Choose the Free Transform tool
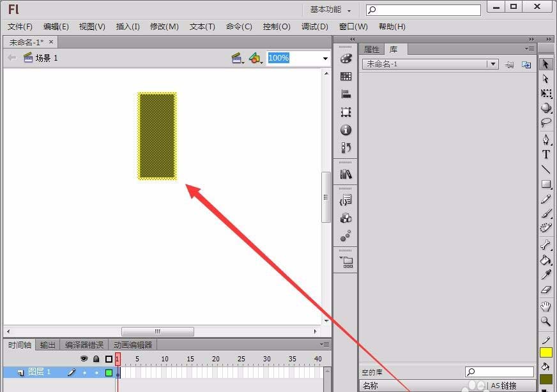Screen dimensions: 557x392 pos(546,93)
